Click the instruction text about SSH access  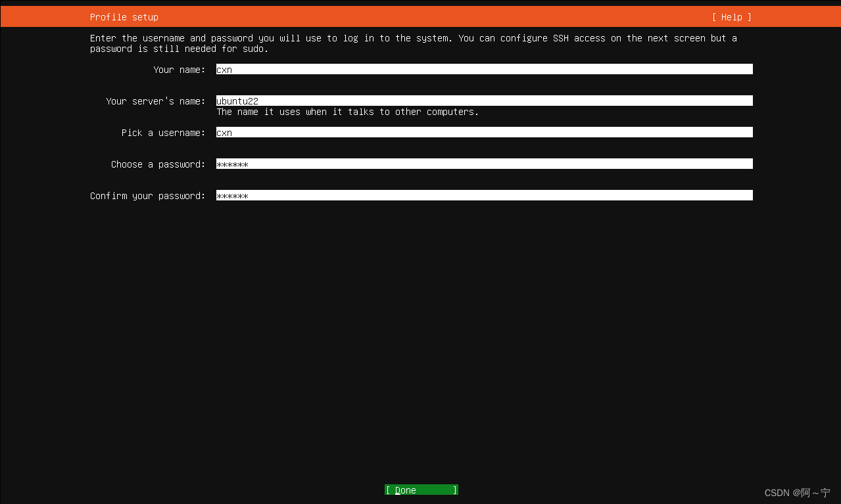point(414,43)
